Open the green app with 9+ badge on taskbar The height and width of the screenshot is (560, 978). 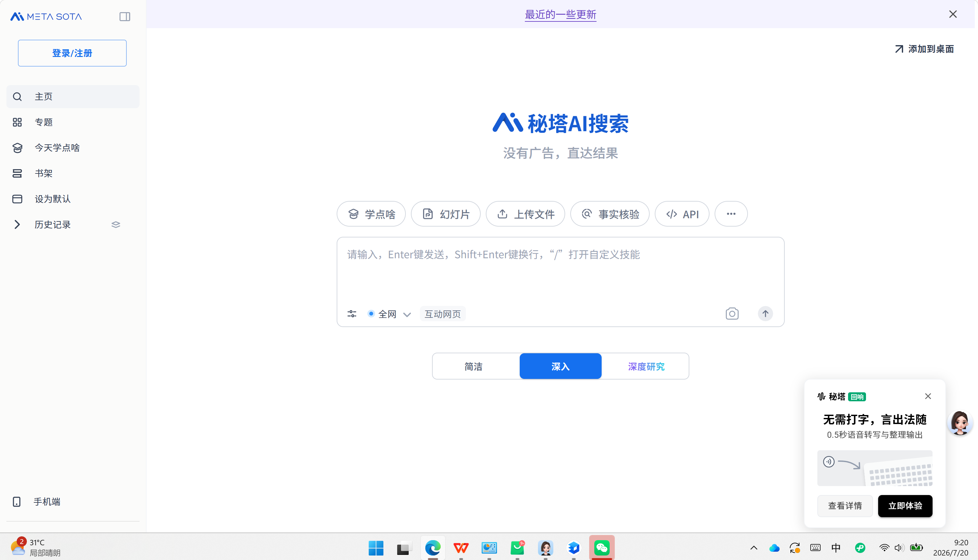(x=517, y=548)
